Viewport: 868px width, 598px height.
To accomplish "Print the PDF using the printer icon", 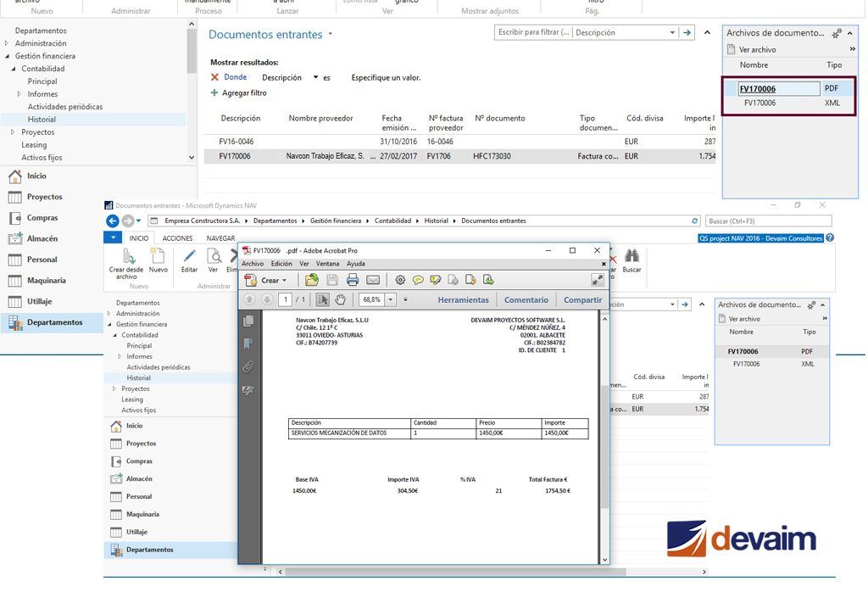I will point(353,280).
